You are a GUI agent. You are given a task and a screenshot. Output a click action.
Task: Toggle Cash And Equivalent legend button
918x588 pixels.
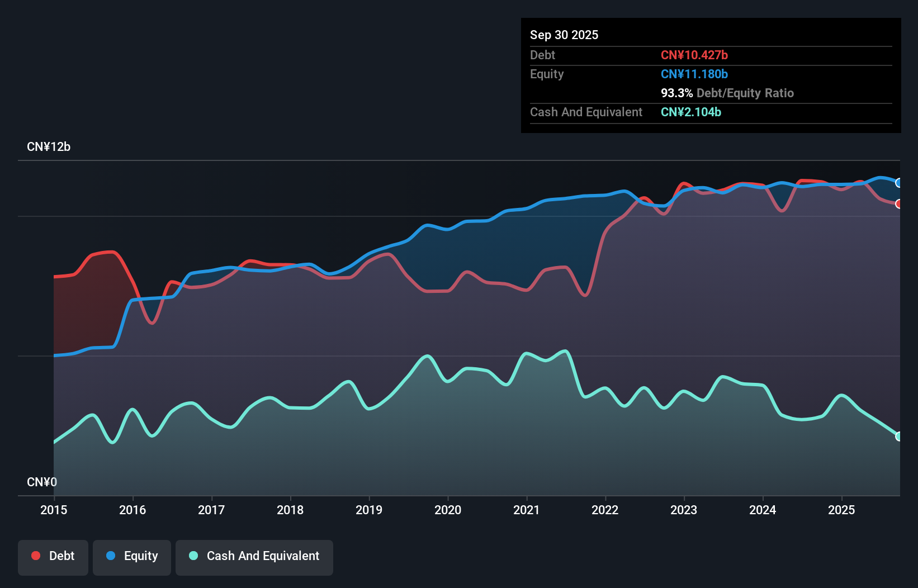click(x=254, y=557)
